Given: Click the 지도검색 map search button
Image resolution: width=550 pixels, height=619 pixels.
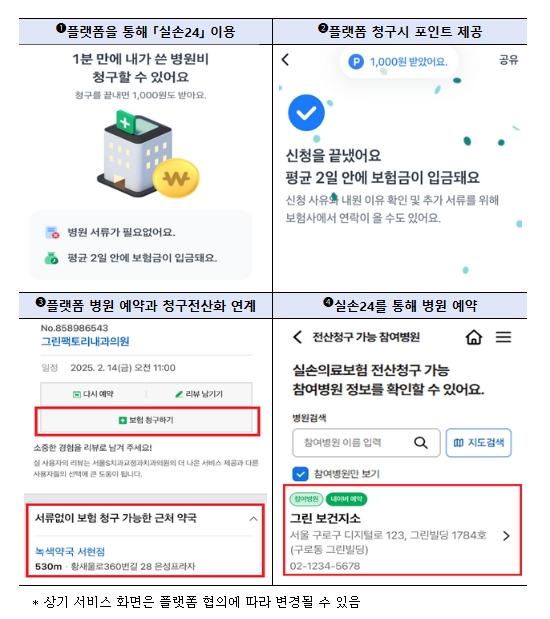Looking at the screenshot, I should coord(479,443).
